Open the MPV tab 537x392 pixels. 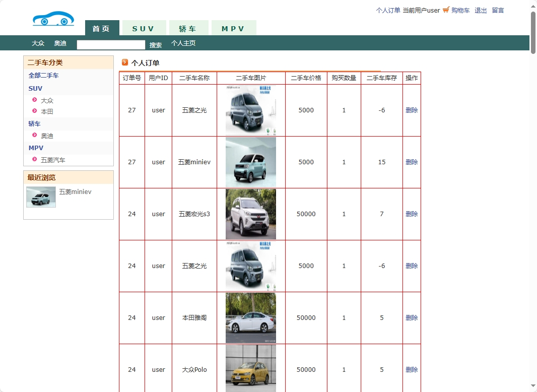click(x=234, y=29)
